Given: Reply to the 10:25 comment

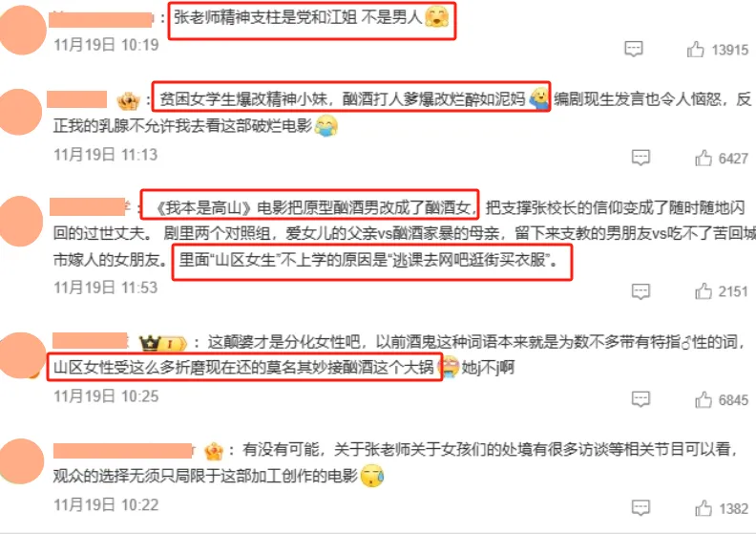Looking at the screenshot, I should click(x=640, y=399).
